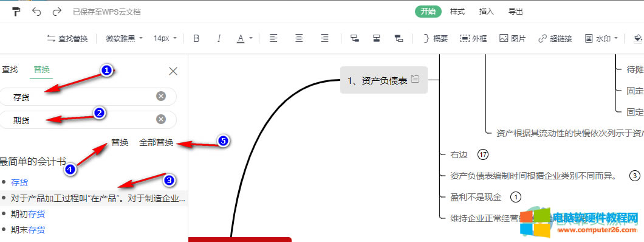Open the 微软雅黑 font dropdown
The height and width of the screenshot is (242, 644).
(x=124, y=39)
